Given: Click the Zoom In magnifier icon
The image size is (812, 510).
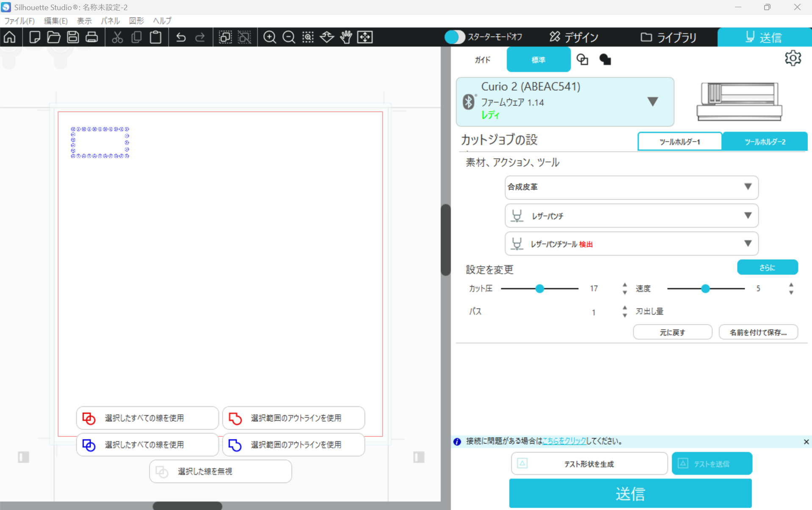Looking at the screenshot, I should pyautogui.click(x=270, y=37).
